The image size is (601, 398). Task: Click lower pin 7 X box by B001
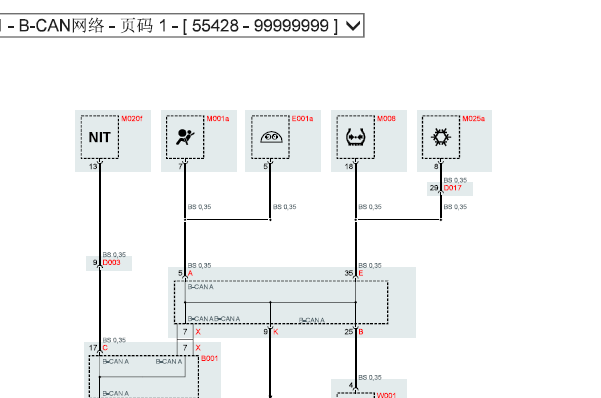click(x=185, y=348)
